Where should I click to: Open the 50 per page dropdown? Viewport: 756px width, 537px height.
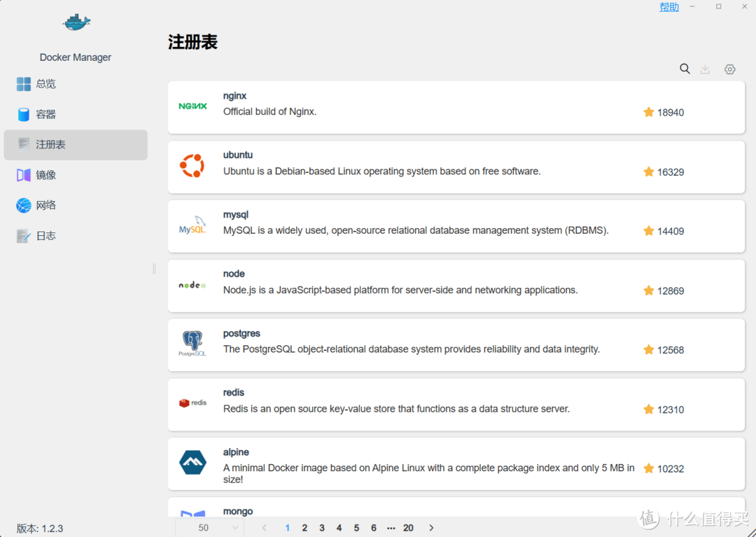(210, 528)
